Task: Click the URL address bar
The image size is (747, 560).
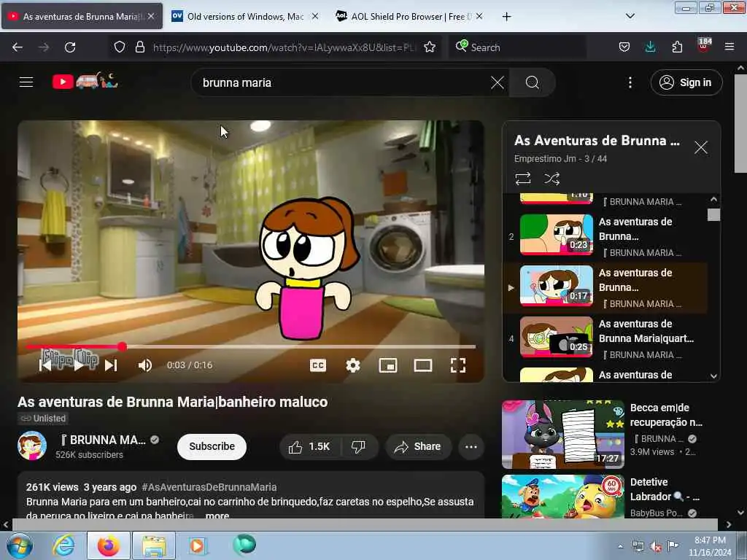Action: pos(284,47)
